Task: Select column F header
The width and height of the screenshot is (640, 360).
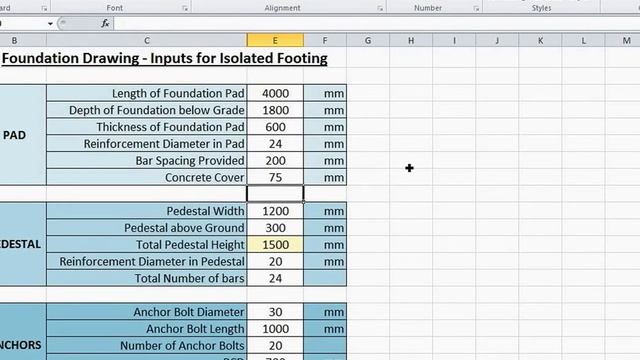Action: 325,40
